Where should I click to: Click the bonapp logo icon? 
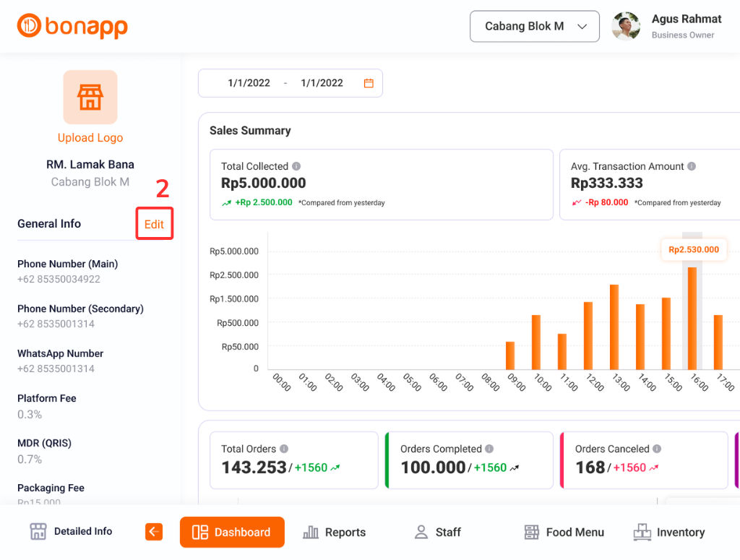coord(30,26)
